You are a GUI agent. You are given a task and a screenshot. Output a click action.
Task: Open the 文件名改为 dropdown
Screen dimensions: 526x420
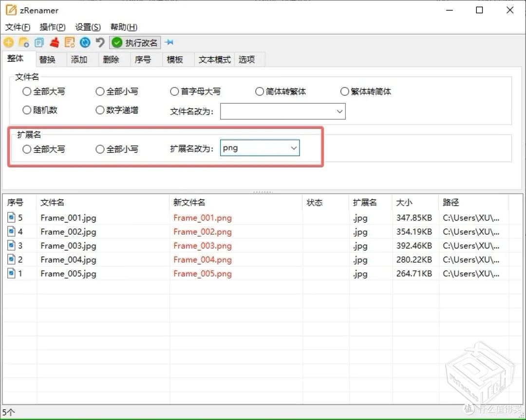pyautogui.click(x=282, y=111)
